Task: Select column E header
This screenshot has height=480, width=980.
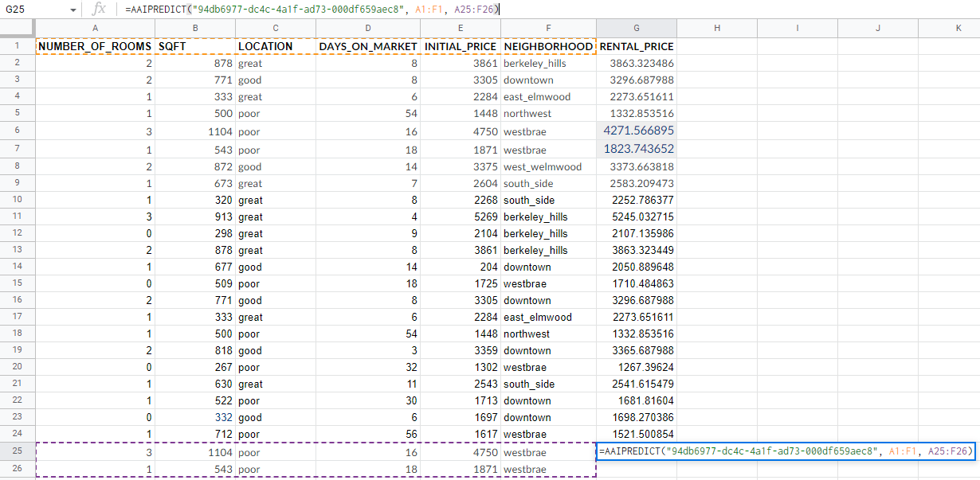Action: click(x=461, y=28)
